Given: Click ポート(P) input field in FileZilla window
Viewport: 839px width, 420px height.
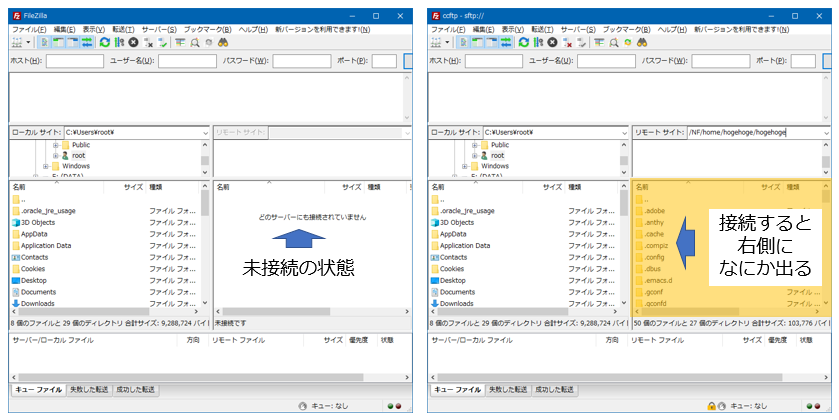Looking at the screenshot, I should click(384, 61).
